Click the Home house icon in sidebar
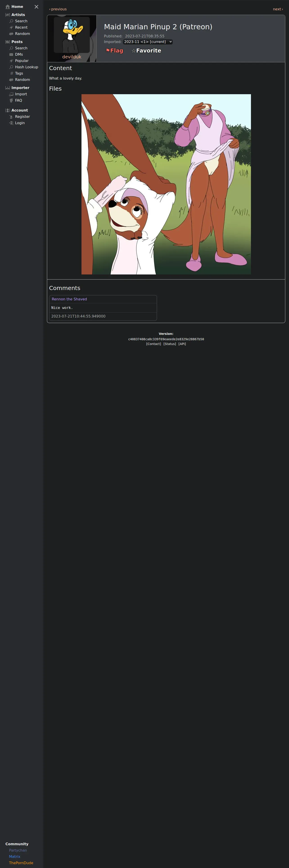 point(8,7)
